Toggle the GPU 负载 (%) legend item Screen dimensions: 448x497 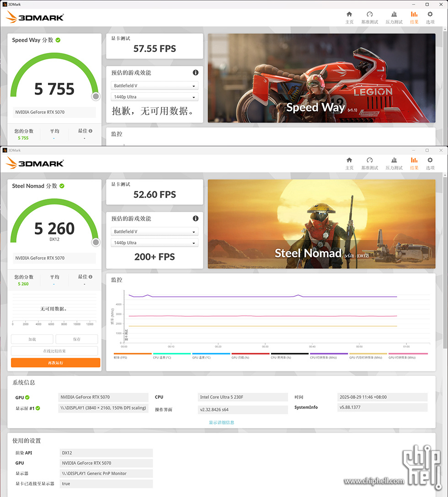click(251, 356)
